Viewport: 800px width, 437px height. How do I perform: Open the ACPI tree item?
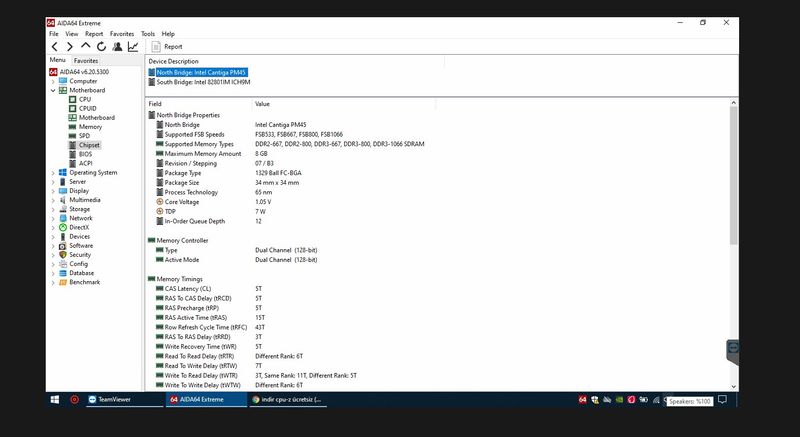(x=81, y=164)
